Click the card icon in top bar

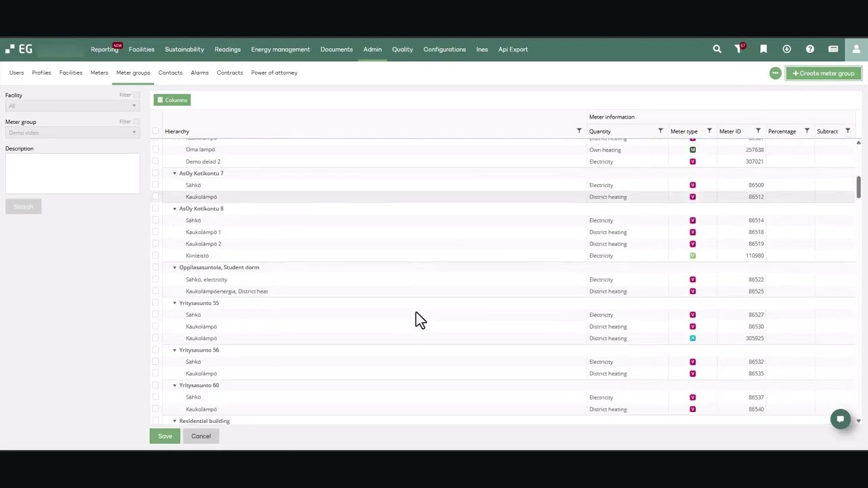point(833,49)
